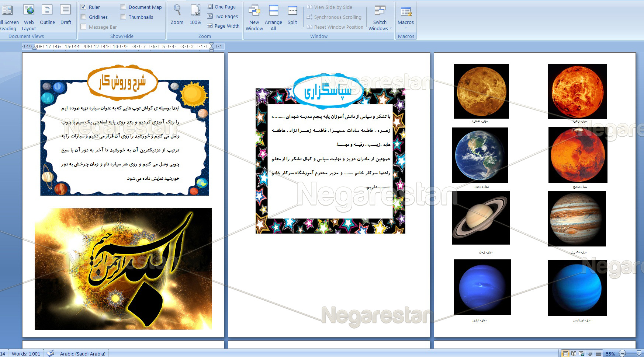
Task: Click text line "خورشید نمایش داده می شود"
Action: (153, 178)
